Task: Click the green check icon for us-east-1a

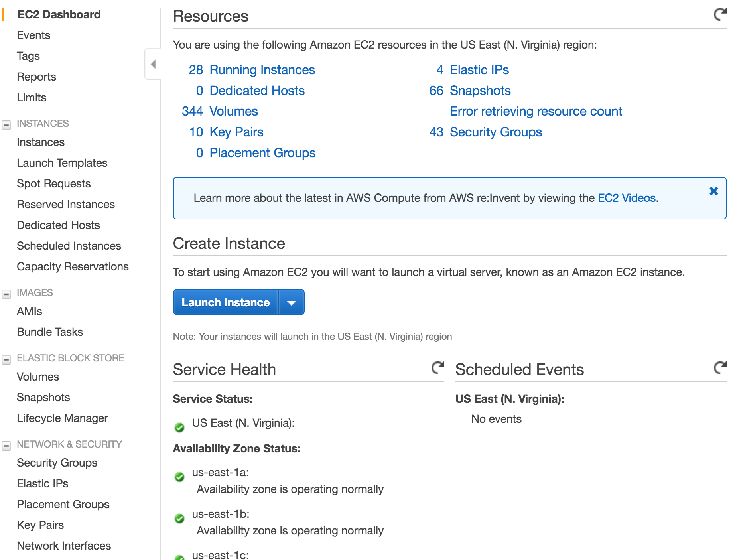Action: tap(179, 477)
